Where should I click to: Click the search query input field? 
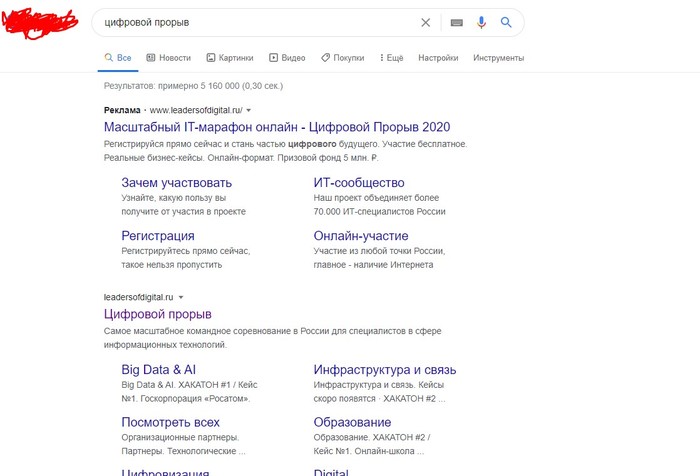point(250,22)
